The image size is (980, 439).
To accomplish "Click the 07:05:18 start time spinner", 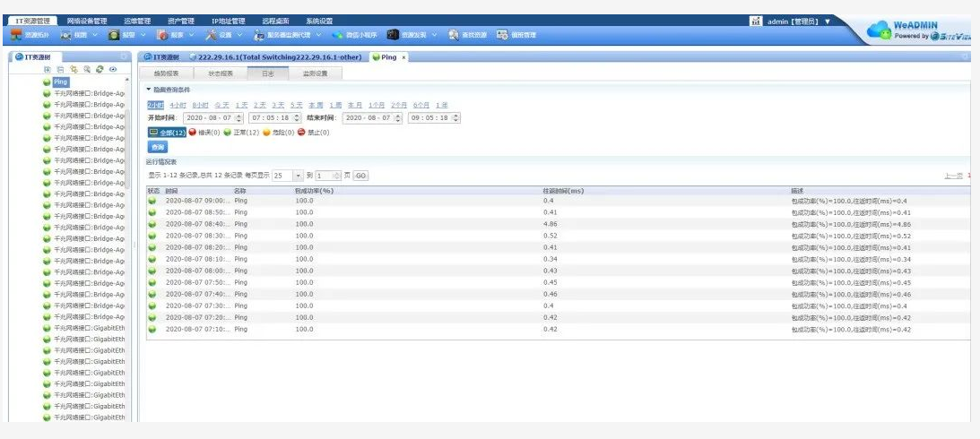I will click(297, 117).
